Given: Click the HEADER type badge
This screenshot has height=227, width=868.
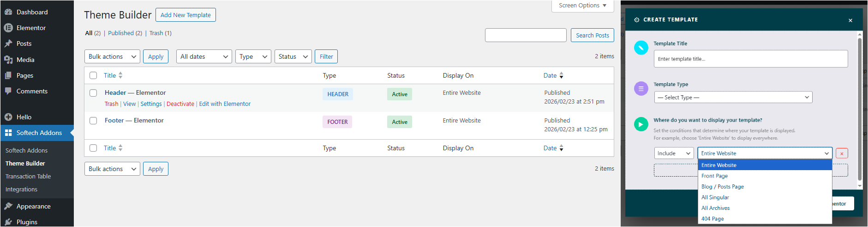Looking at the screenshot, I should click(x=338, y=94).
